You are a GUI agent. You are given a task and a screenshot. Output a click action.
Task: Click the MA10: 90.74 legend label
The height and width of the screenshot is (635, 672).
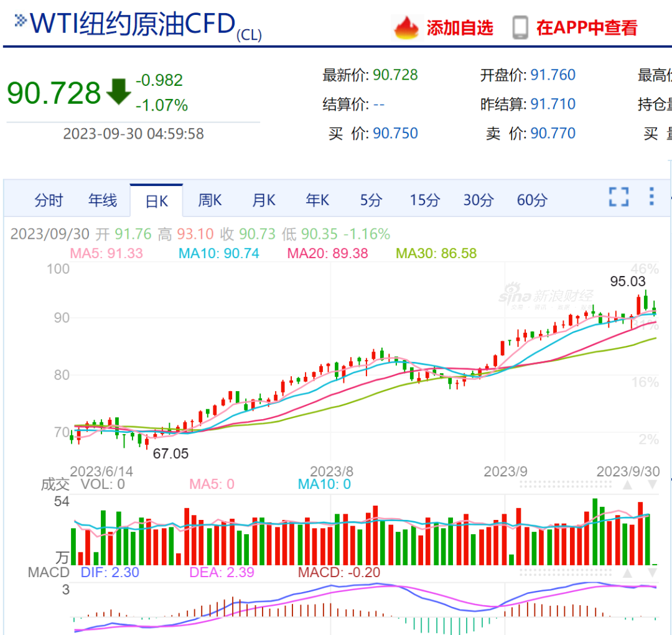coord(218,253)
